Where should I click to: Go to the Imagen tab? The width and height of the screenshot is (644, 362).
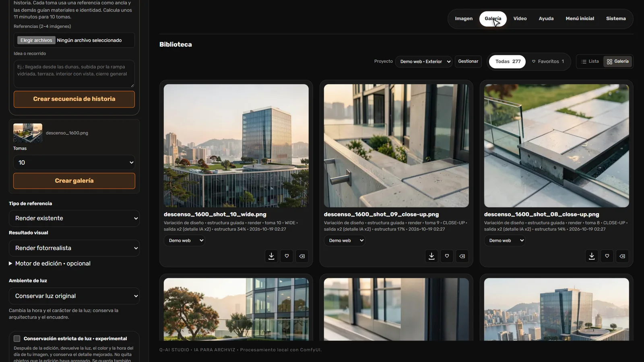[x=464, y=19]
